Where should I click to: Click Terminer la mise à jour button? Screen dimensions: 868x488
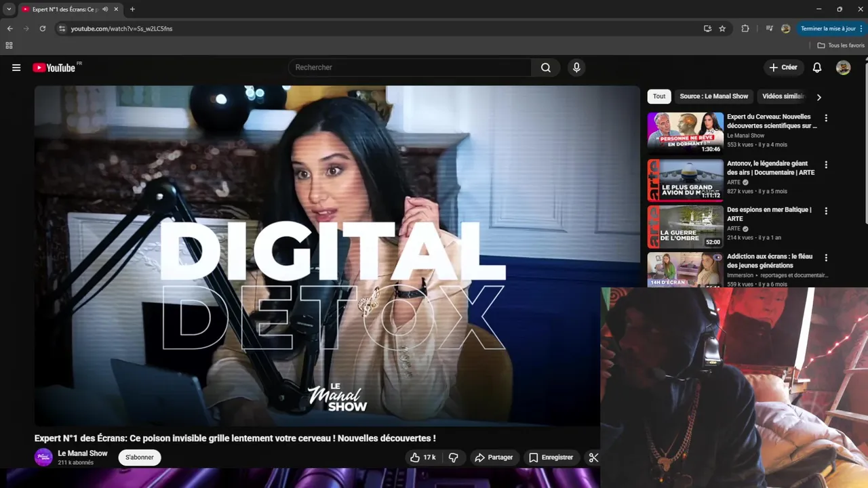pyautogui.click(x=828, y=28)
